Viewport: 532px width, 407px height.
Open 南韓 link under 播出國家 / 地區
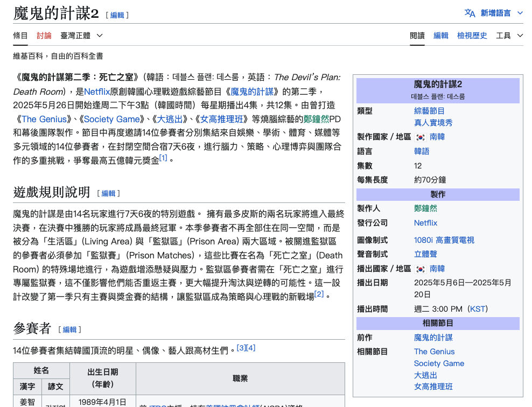437,269
